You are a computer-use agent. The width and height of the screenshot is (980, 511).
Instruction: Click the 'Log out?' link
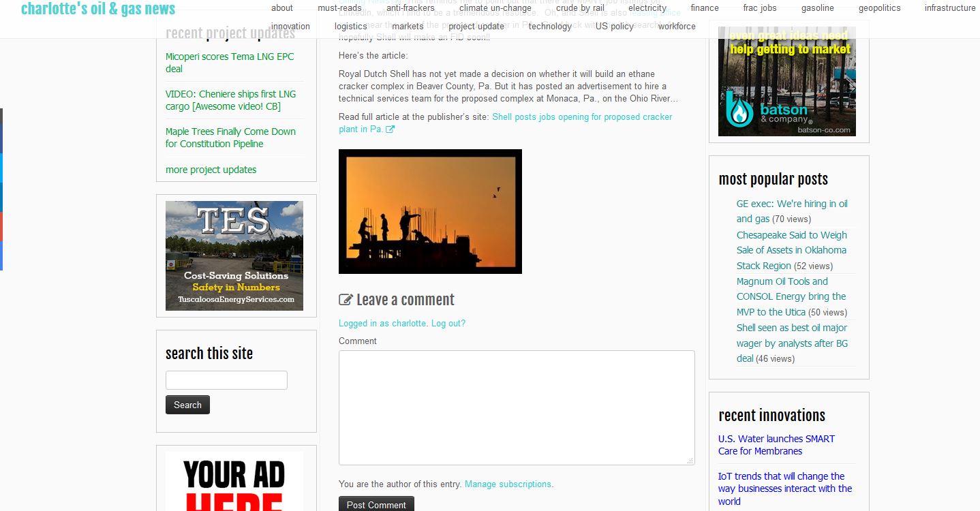click(448, 324)
